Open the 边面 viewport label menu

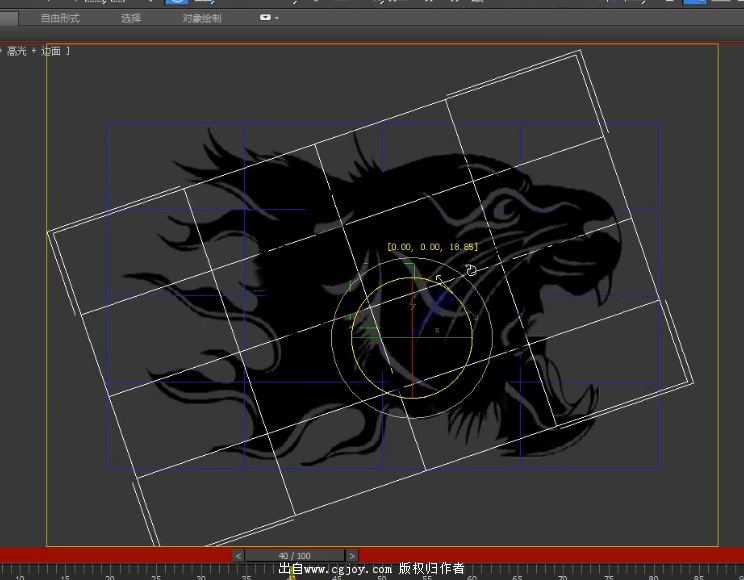pos(51,51)
